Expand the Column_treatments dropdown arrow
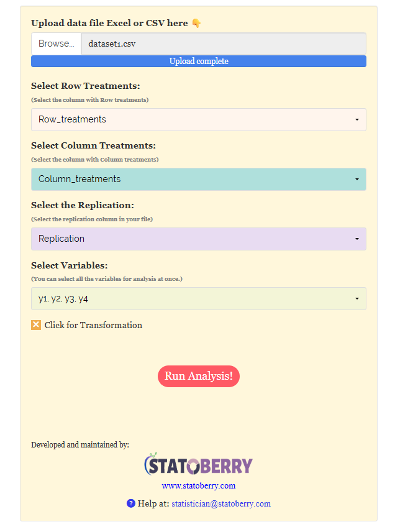Image resolution: width=395 pixels, height=532 pixels. click(357, 180)
